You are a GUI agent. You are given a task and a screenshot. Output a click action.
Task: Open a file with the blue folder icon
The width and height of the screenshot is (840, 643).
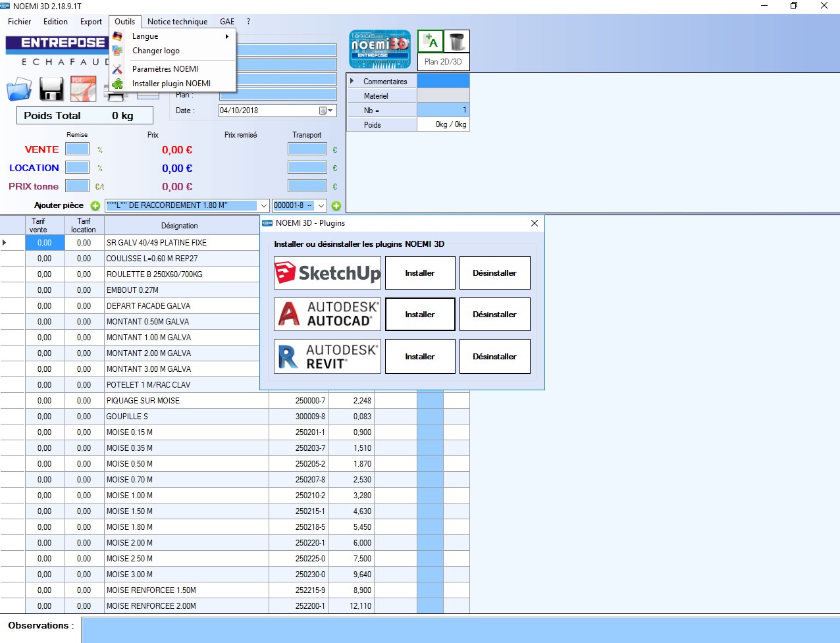click(19, 89)
